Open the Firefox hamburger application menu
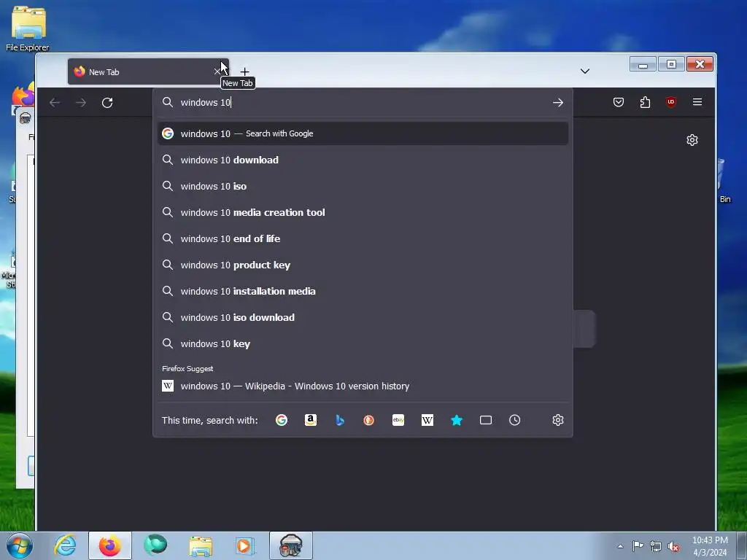 (697, 102)
